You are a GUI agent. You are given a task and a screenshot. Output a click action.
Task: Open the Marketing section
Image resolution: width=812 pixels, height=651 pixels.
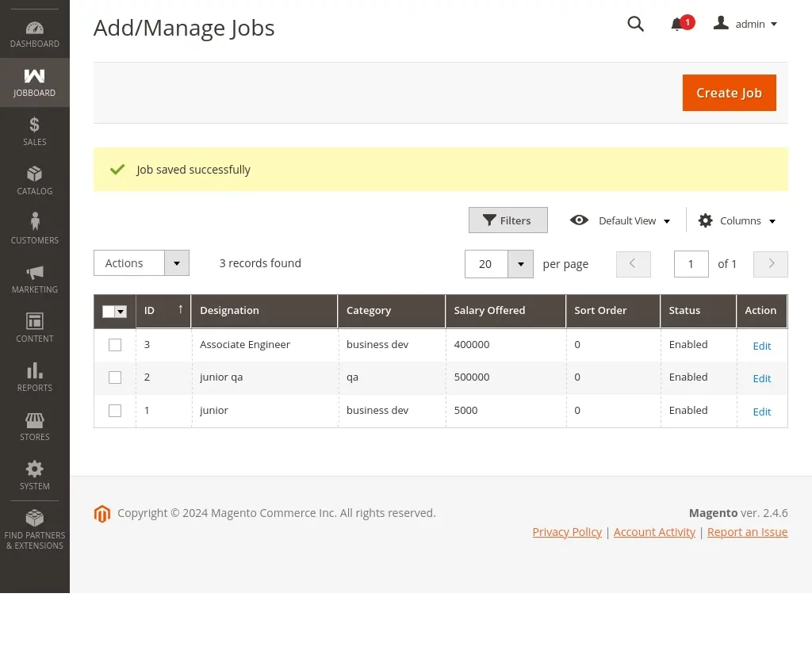(x=34, y=278)
